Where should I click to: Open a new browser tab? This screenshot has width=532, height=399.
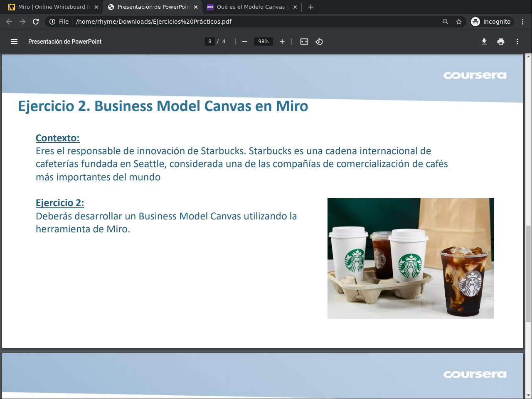[311, 7]
